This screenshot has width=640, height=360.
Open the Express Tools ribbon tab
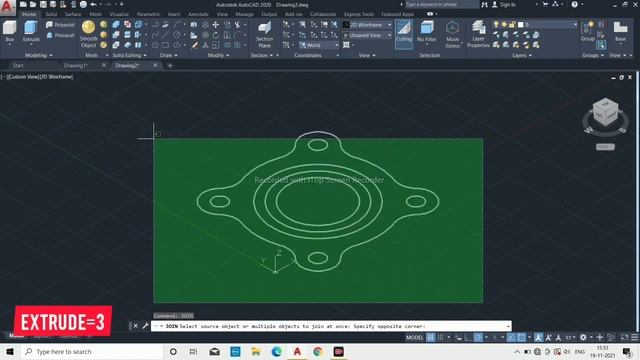click(x=358, y=14)
